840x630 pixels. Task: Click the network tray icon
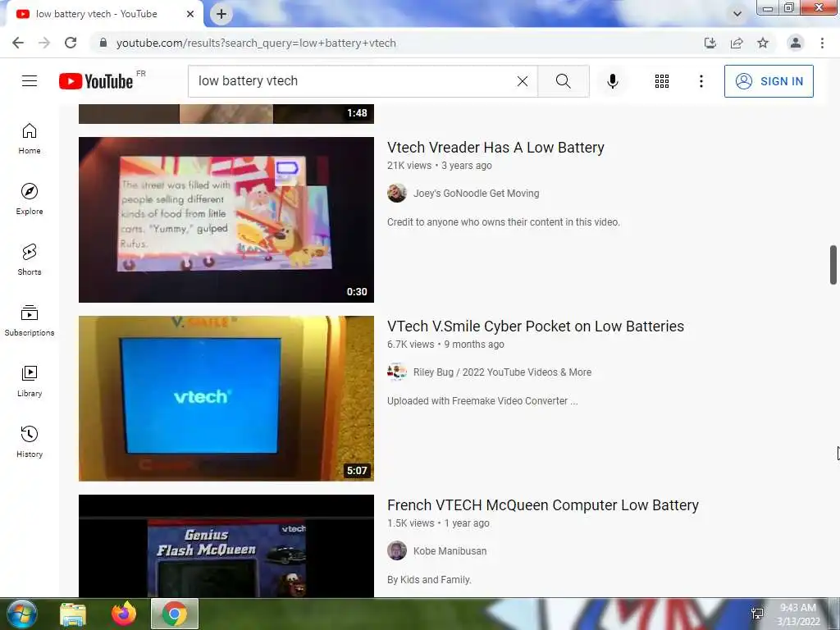757,614
